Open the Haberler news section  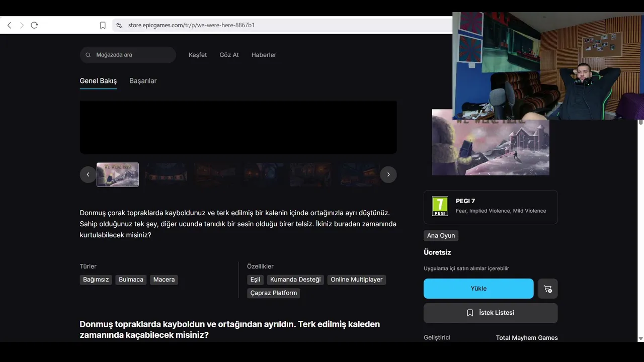[x=264, y=55]
